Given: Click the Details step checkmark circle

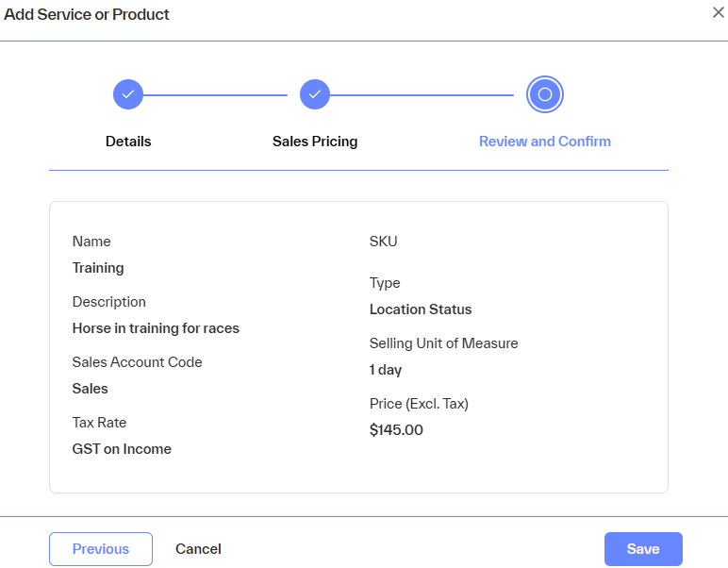Looking at the screenshot, I should click(x=128, y=94).
